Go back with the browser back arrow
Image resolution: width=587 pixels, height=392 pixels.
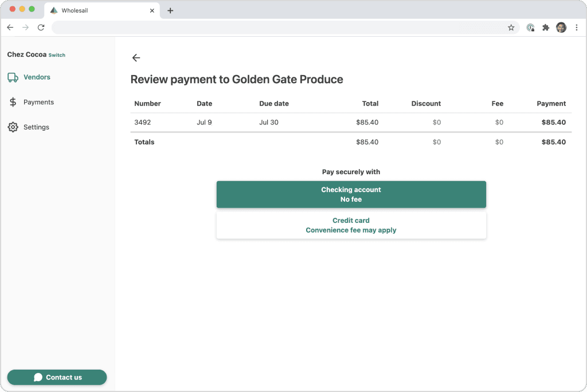(10, 28)
